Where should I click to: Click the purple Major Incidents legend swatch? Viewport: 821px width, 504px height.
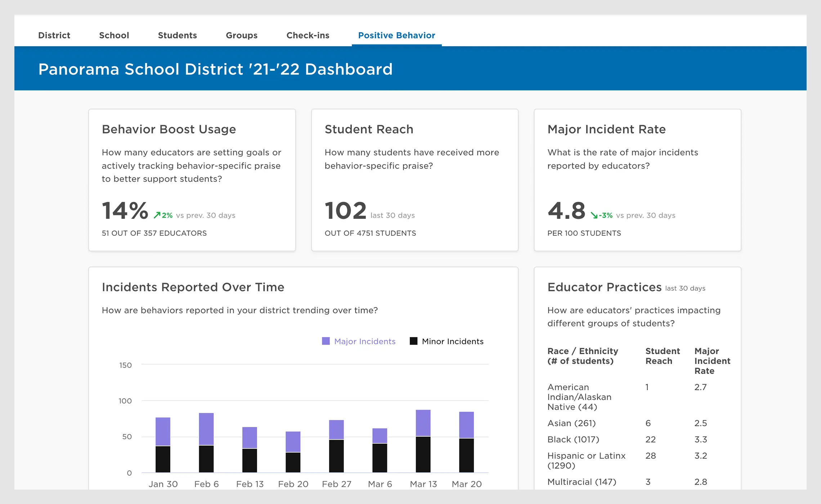pyautogui.click(x=326, y=341)
